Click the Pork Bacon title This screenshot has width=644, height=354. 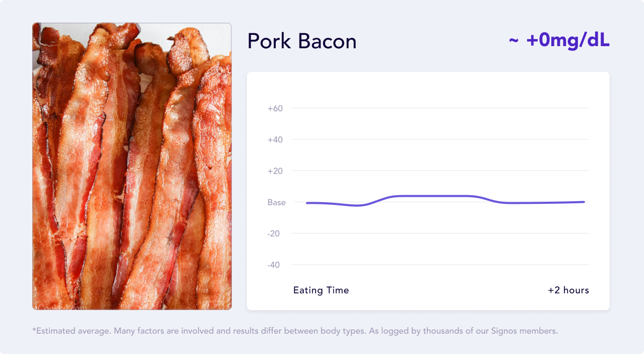pos(302,41)
